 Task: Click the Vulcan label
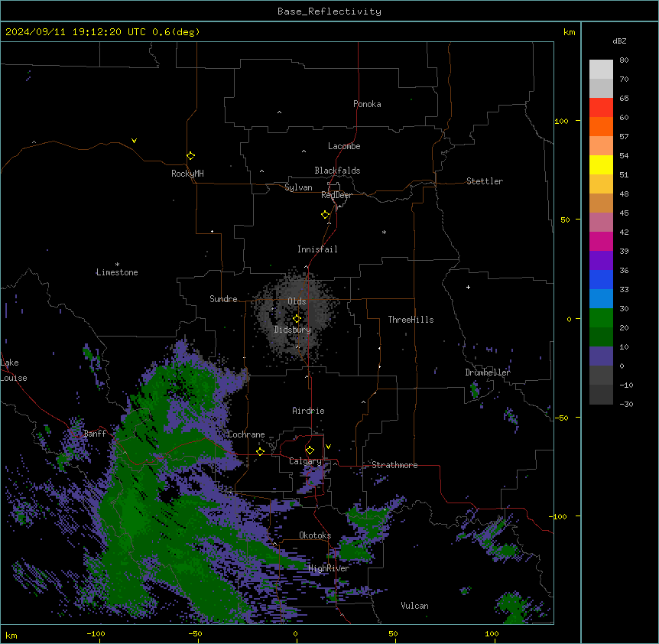[x=415, y=606]
